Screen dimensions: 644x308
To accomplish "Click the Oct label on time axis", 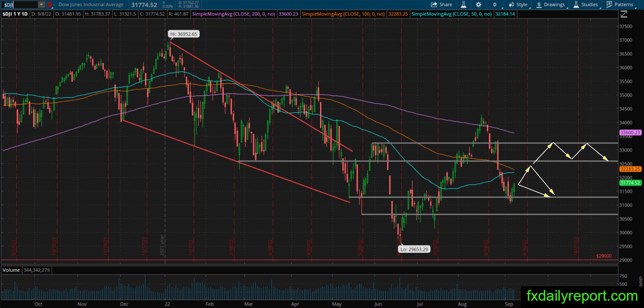I will (38, 304).
